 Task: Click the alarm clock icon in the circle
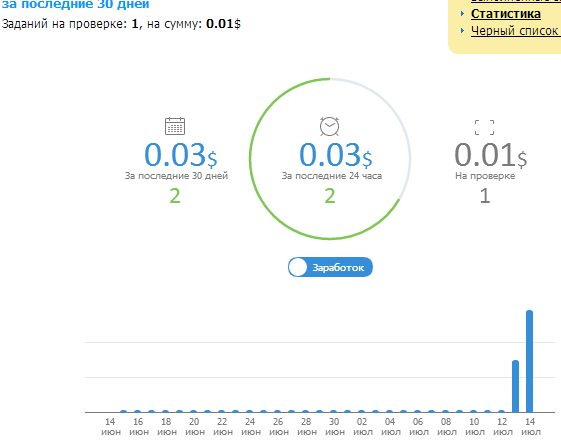tap(330, 126)
